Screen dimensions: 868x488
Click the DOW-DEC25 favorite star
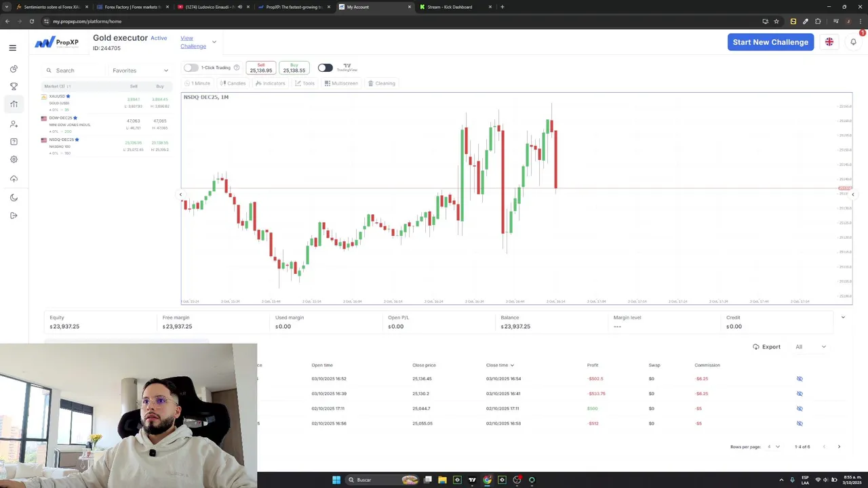pos(75,118)
